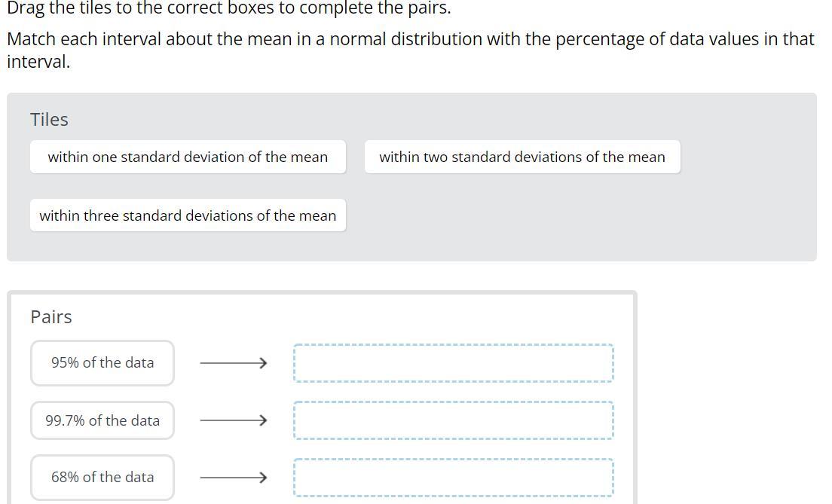The image size is (832, 504).
Task: Click the '68% of the data' label
Action: [102, 477]
